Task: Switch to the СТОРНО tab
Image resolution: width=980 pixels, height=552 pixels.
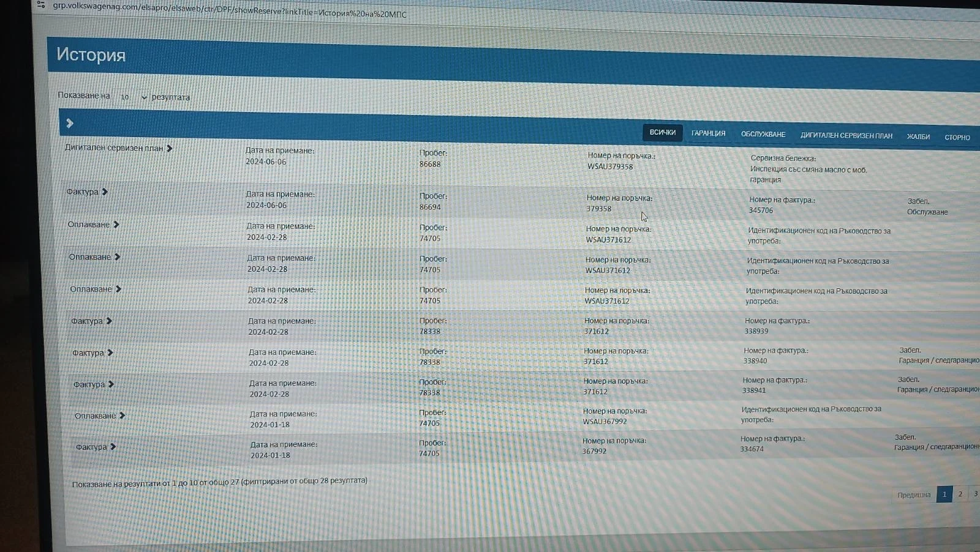Action: pos(957,137)
